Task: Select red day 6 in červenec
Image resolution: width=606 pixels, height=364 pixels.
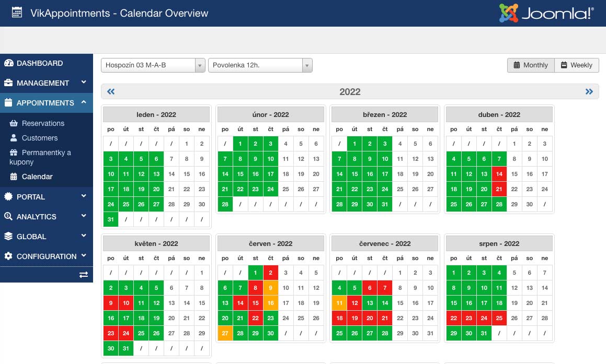Action: tap(370, 288)
